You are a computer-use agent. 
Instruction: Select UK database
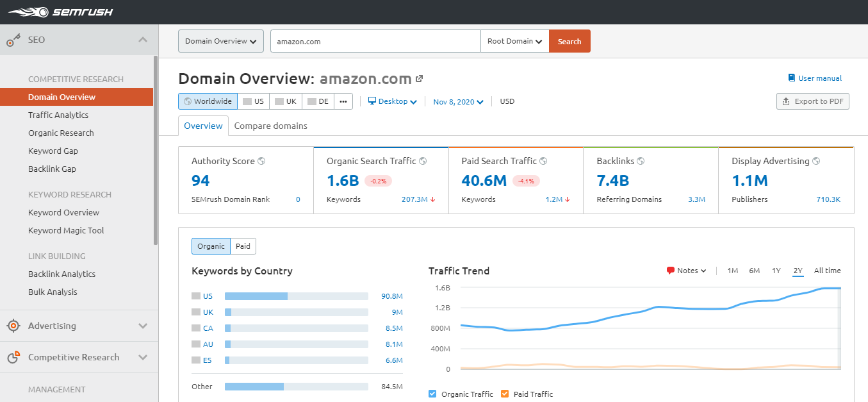[x=286, y=101]
